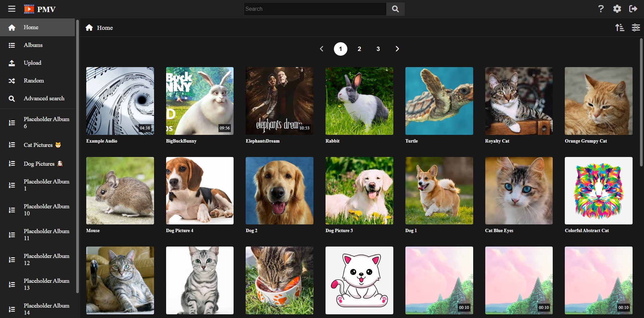This screenshot has height=318, width=644.
Task: Click the search magnifier button
Action: pyautogui.click(x=395, y=9)
